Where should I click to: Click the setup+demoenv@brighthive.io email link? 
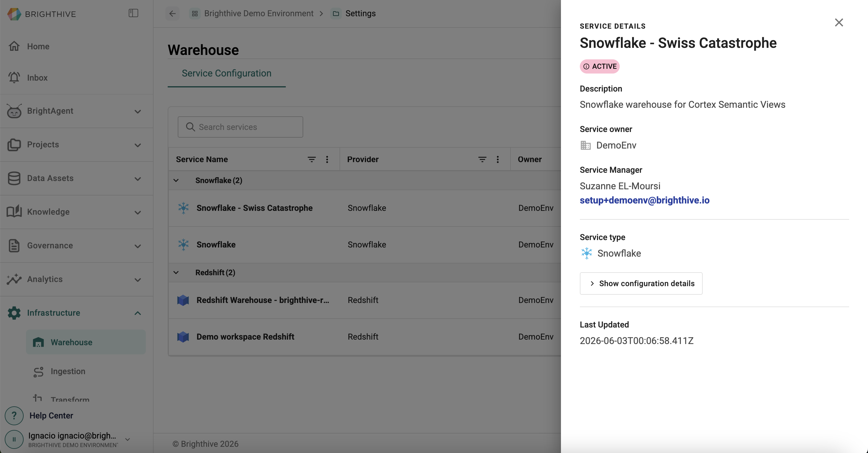[644, 200]
